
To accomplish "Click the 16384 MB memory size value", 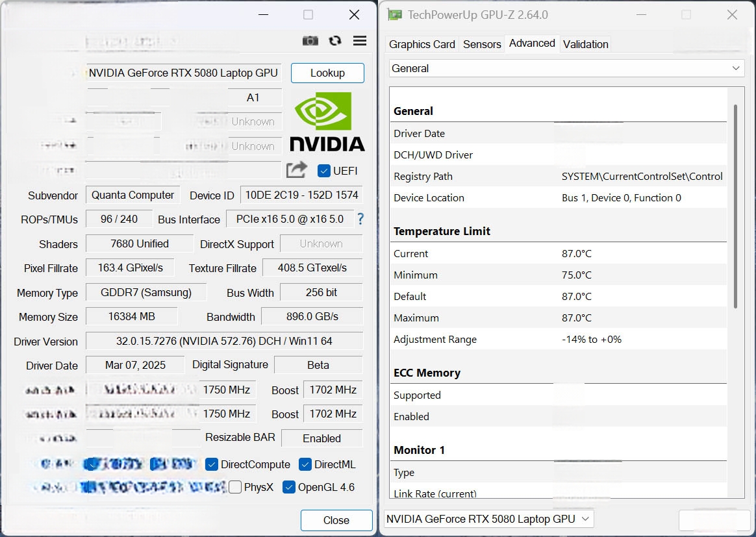I will coord(132,316).
